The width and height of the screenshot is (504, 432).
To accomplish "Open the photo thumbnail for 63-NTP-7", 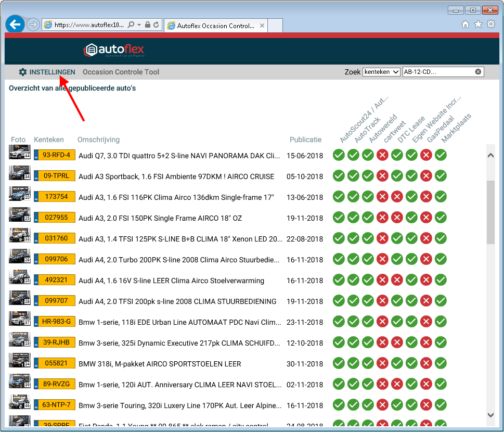I will 20,402.
